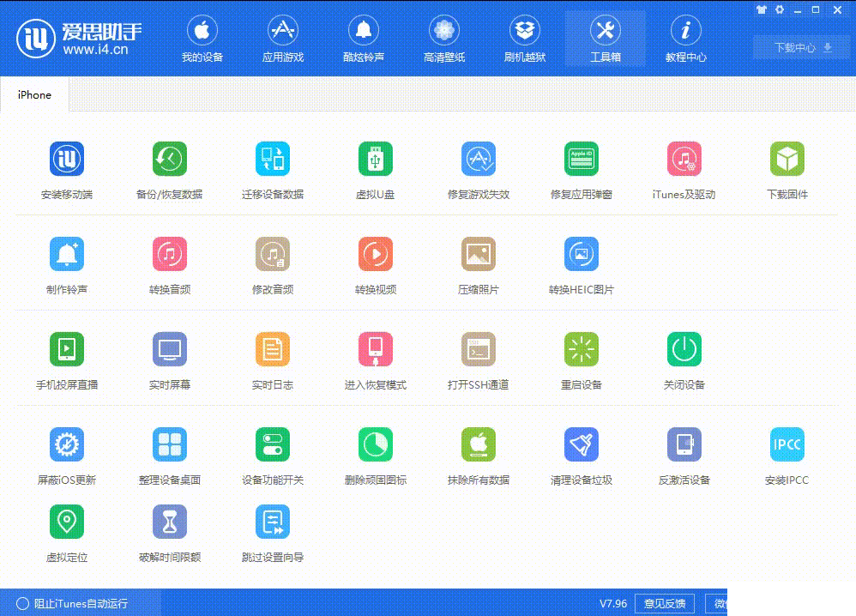Open 下载固件 firmware download tool
The width and height of the screenshot is (856, 616).
tap(787, 159)
